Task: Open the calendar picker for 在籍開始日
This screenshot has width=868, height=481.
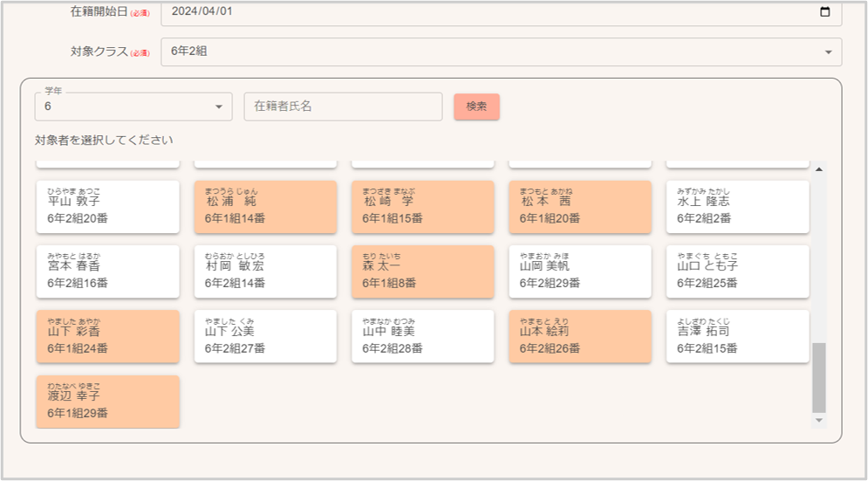Action: click(x=825, y=12)
